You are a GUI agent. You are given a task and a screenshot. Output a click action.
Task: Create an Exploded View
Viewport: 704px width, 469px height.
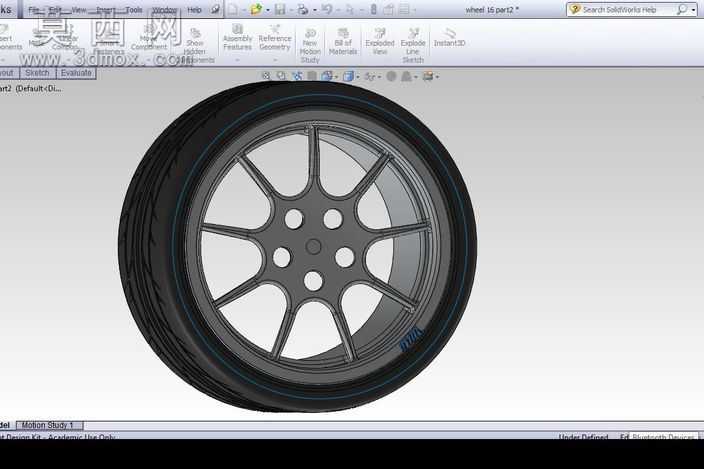tap(380, 41)
